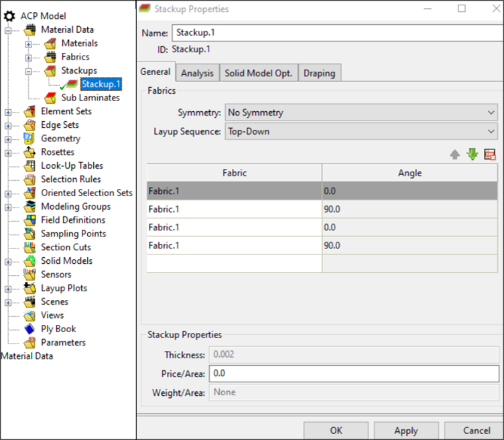
Task: Click the Fabrics folder icon
Action: point(50,57)
